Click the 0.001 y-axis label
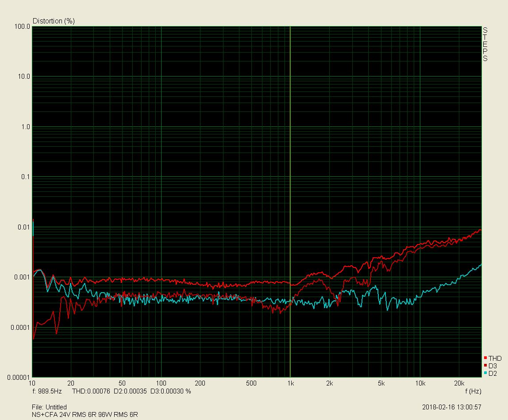Screen dimensions: 508x420 tap(22, 277)
